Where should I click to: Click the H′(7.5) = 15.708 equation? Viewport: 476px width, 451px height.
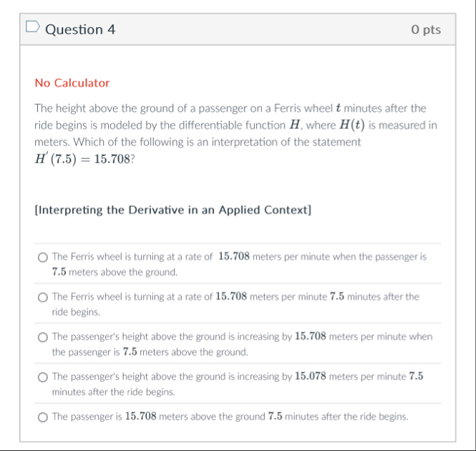click(x=82, y=160)
